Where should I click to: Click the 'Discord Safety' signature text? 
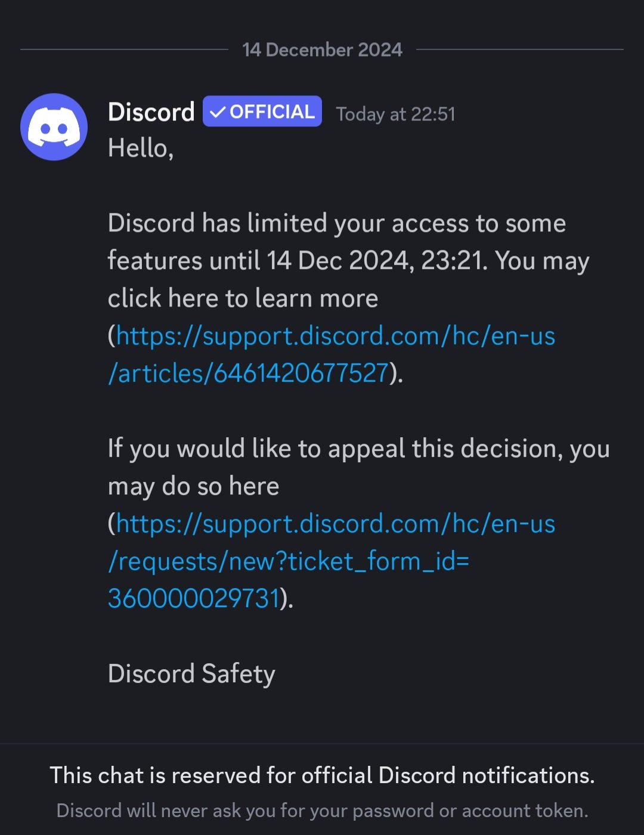point(191,674)
